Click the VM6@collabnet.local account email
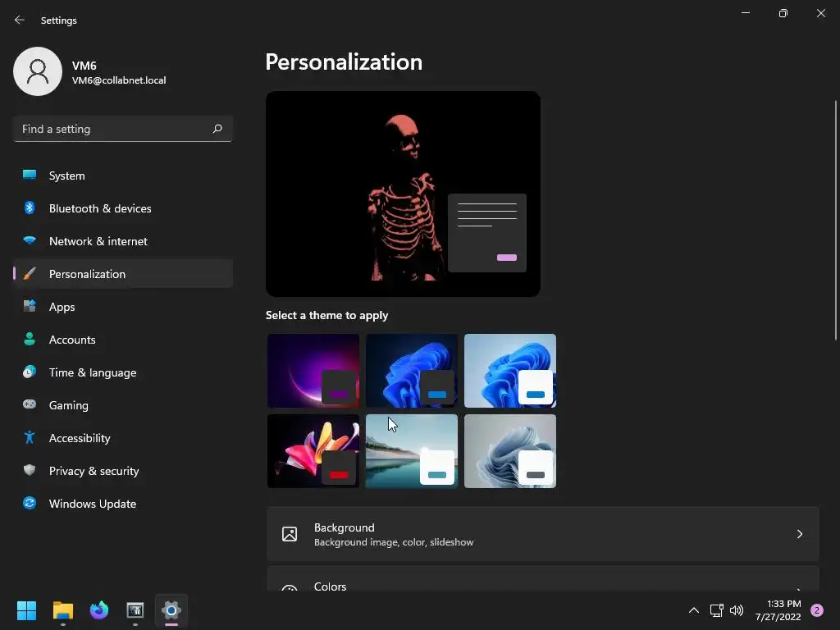The image size is (840, 630). click(x=119, y=80)
